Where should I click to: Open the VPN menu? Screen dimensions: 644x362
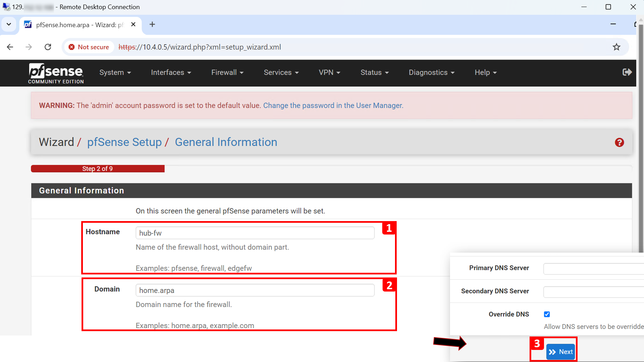pos(330,72)
